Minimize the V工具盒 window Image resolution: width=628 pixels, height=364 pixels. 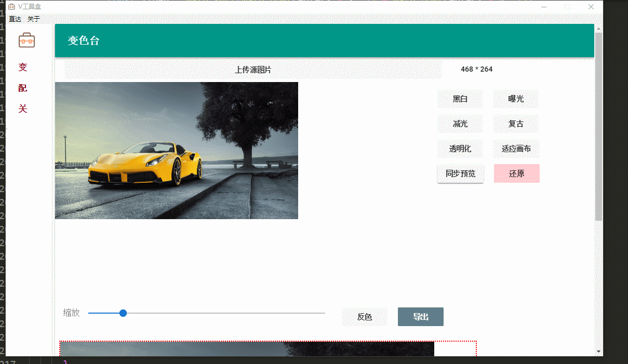click(x=544, y=7)
